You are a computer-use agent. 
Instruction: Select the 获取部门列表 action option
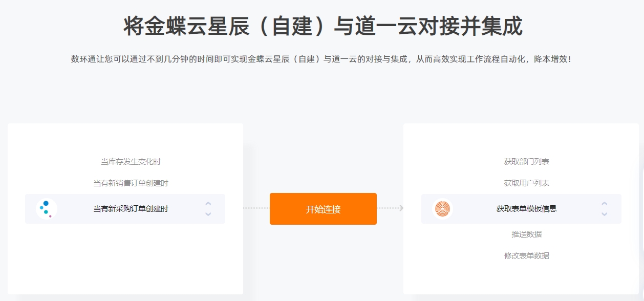(526, 162)
